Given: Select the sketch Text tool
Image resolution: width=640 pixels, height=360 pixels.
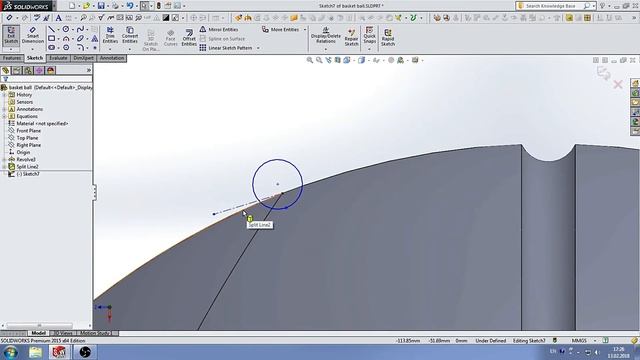Looking at the screenshot, I should coord(95,38).
